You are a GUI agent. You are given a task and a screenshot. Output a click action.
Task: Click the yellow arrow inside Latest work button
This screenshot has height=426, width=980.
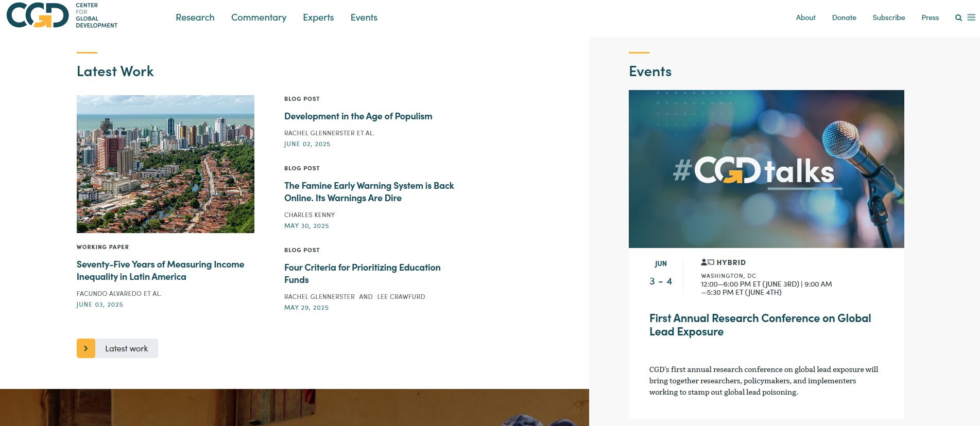point(87,348)
